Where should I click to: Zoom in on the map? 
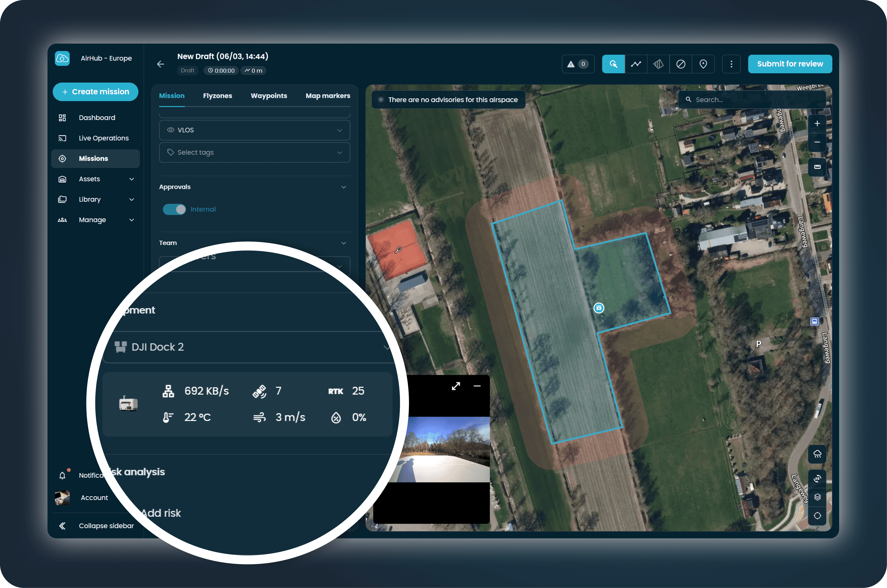[817, 124]
